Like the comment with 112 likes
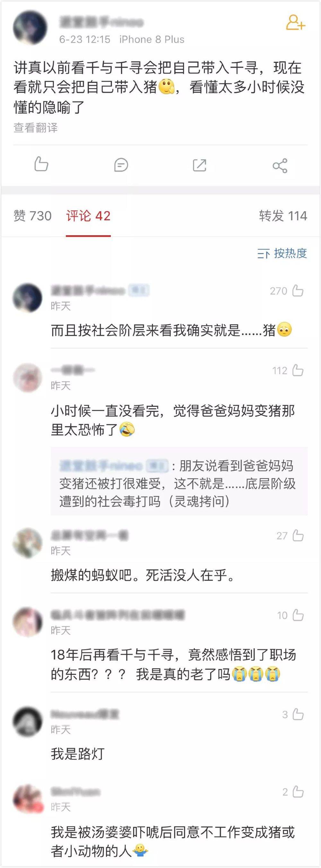The height and width of the screenshot is (868, 321). [298, 370]
